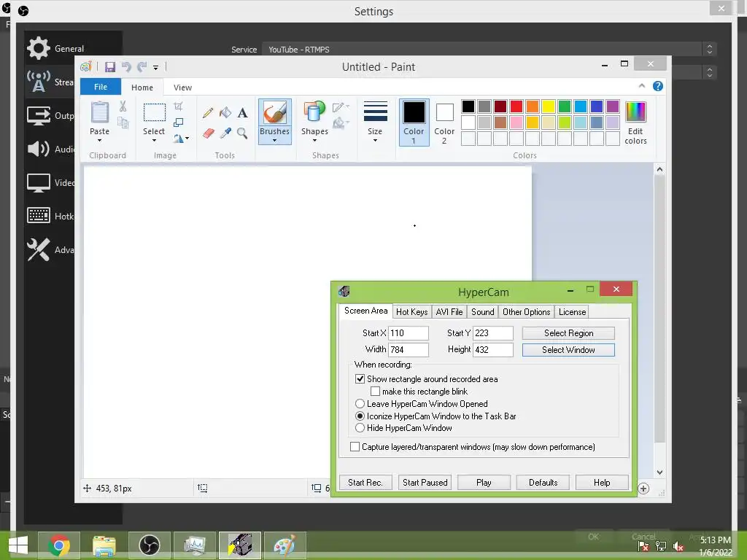Open Google Chrome from taskbar

pos(58,545)
